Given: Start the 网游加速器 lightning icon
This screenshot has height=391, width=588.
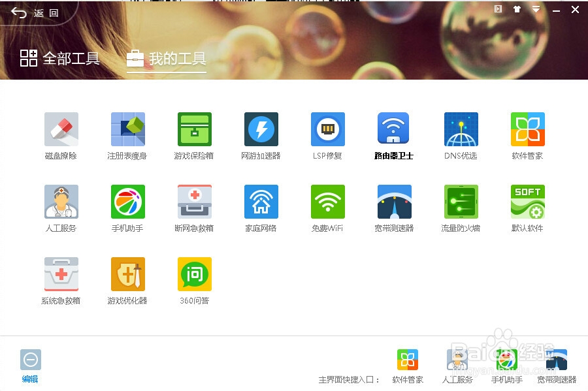Looking at the screenshot, I should (261, 129).
